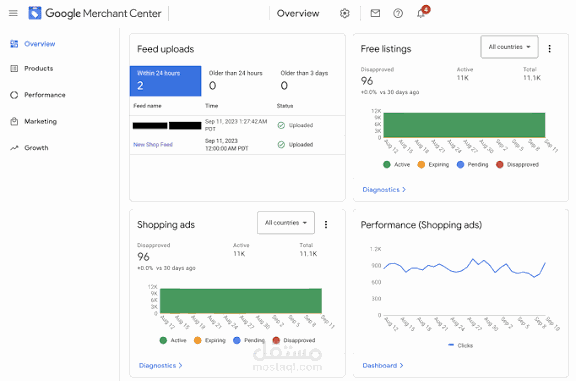Image resolution: width=576 pixels, height=381 pixels.
Task: Click Pending legend swatch in Free listings
Action: click(460, 165)
